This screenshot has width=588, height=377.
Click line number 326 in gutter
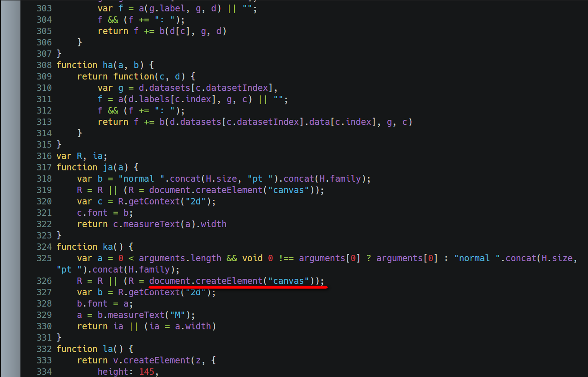pyautogui.click(x=44, y=281)
